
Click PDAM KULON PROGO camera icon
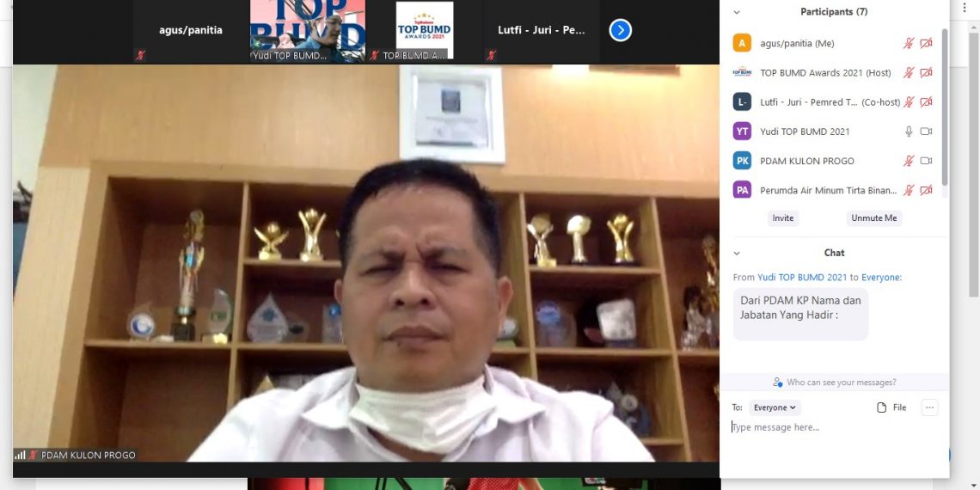click(926, 161)
